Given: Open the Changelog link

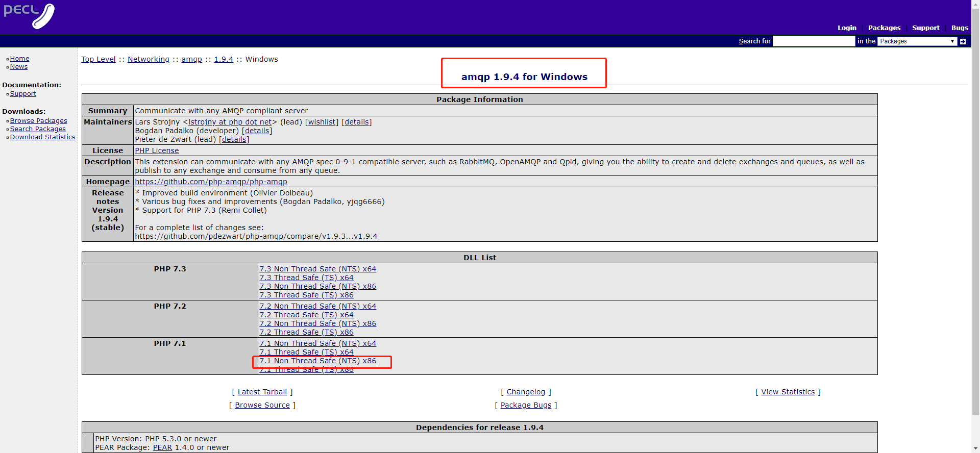Looking at the screenshot, I should coord(526,392).
